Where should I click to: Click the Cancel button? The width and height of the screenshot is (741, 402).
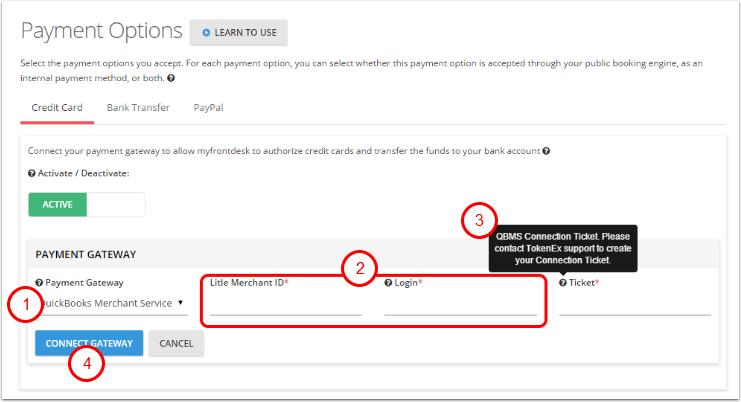coord(176,343)
